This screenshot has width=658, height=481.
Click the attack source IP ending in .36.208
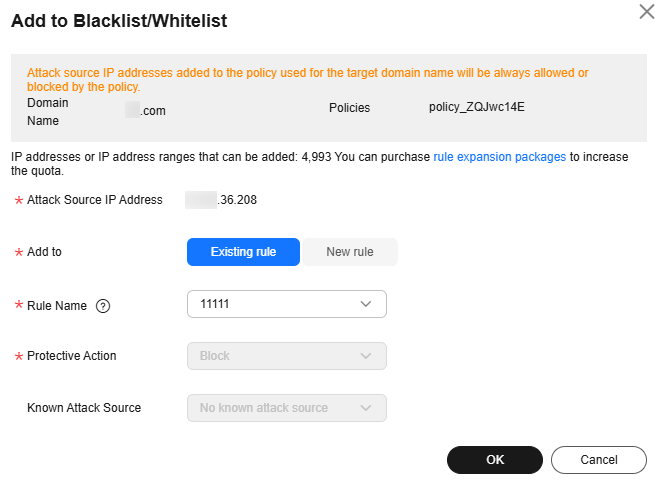pos(221,200)
